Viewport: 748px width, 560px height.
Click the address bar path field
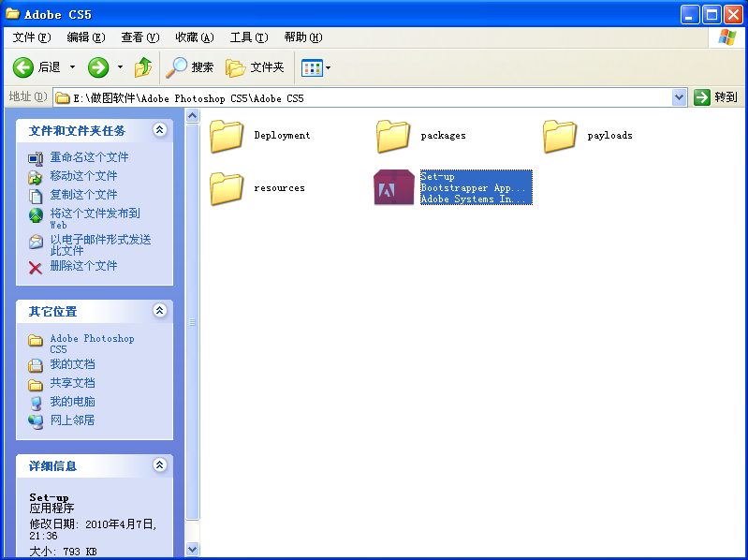[362, 98]
